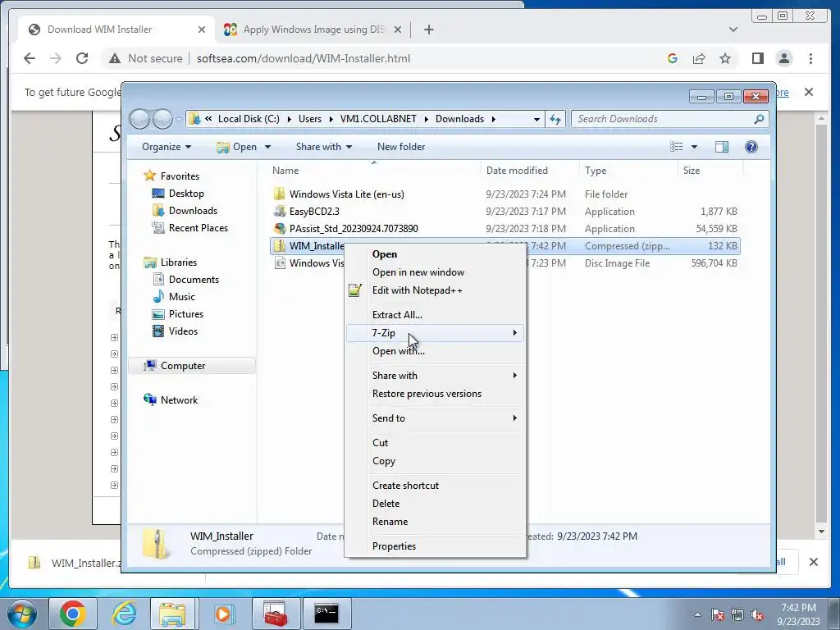Open the Music library

pos(181,297)
